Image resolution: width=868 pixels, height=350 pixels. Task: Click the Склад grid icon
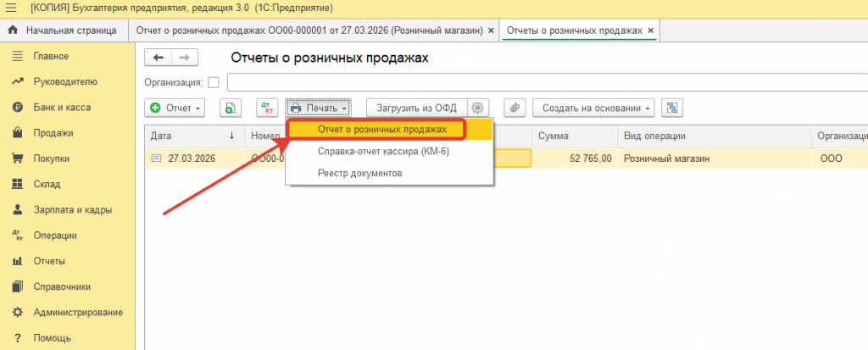tap(18, 184)
